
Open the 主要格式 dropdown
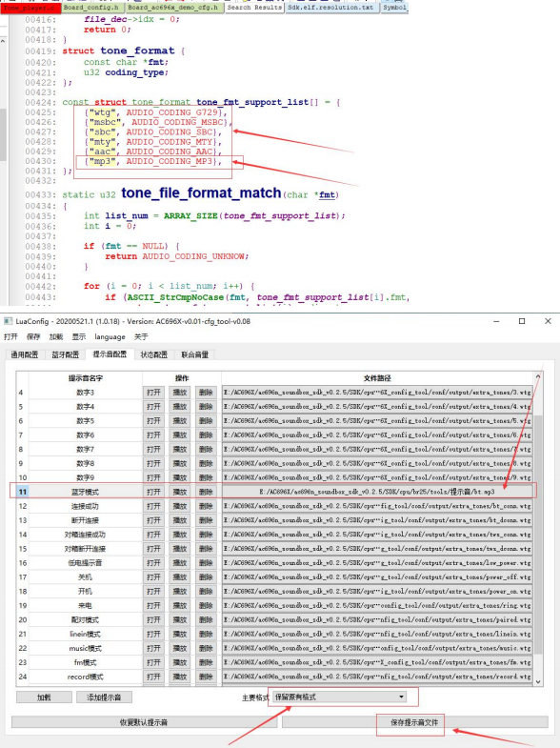point(340,697)
